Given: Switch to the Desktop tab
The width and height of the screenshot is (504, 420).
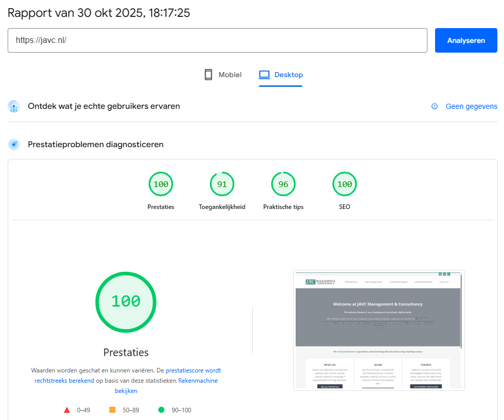Looking at the screenshot, I should click(281, 75).
